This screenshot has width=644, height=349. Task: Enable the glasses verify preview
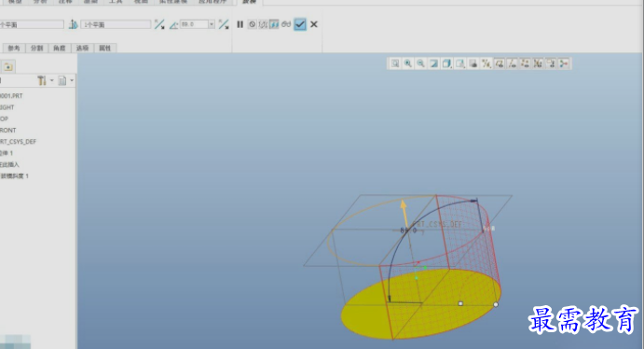click(286, 24)
